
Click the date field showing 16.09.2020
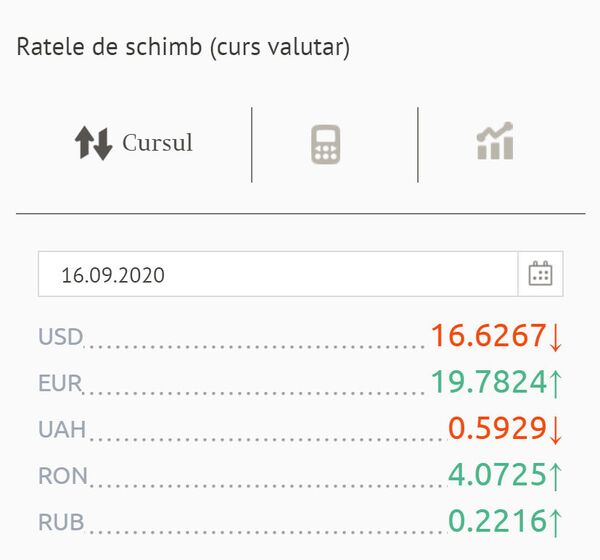278,274
